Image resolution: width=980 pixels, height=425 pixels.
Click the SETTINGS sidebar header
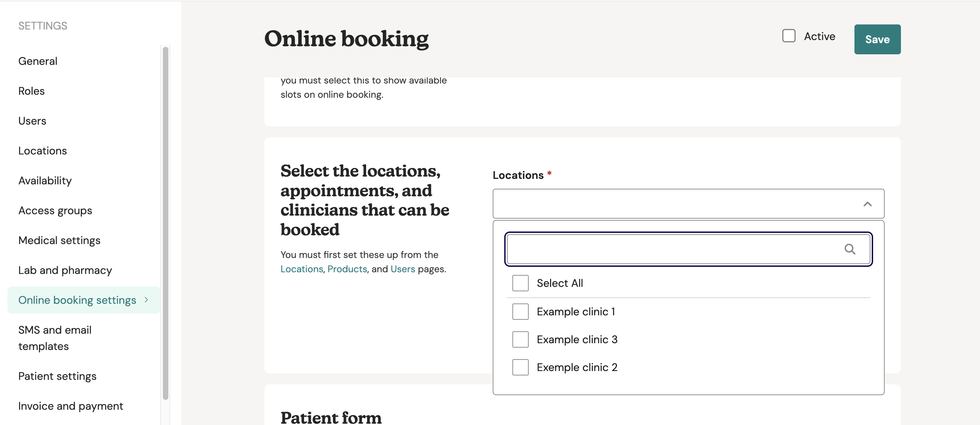[x=43, y=25]
